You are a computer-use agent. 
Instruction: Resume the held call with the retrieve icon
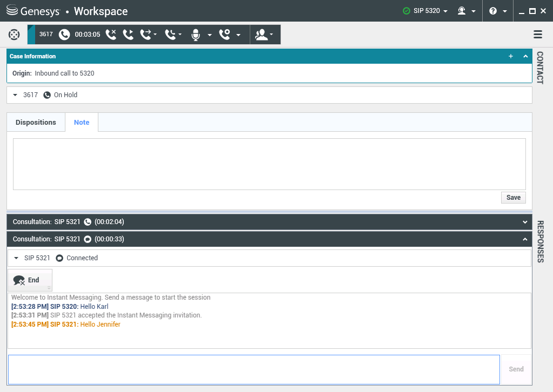pos(128,35)
